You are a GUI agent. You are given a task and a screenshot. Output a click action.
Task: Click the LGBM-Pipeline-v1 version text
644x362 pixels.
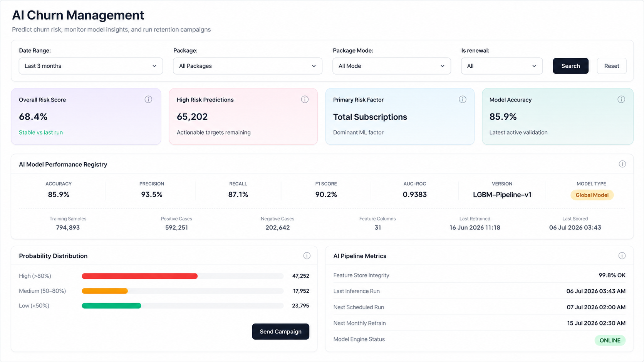pos(502,195)
